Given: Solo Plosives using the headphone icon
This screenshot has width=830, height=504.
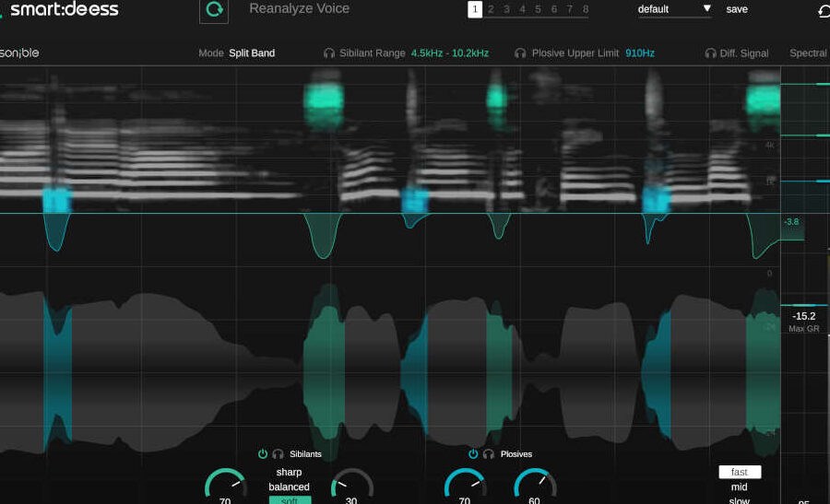Looking at the screenshot, I should click(489, 453).
